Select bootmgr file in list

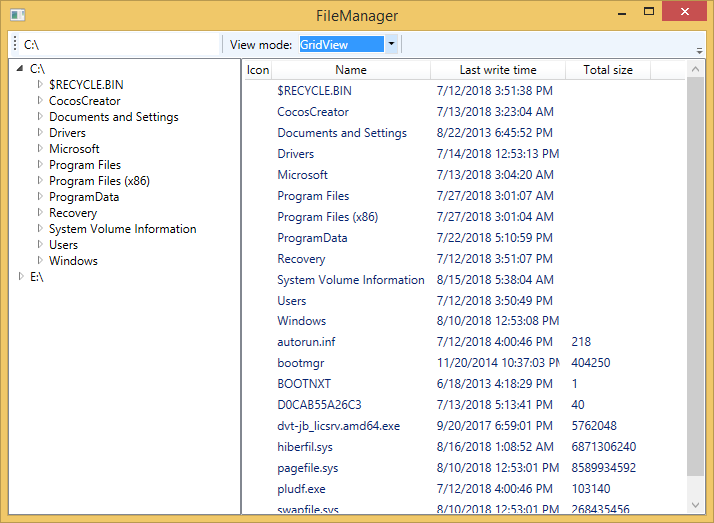[x=464, y=363]
